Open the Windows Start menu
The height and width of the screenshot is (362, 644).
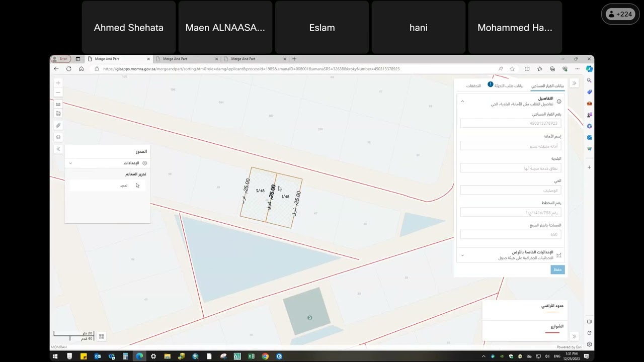pos(55,356)
